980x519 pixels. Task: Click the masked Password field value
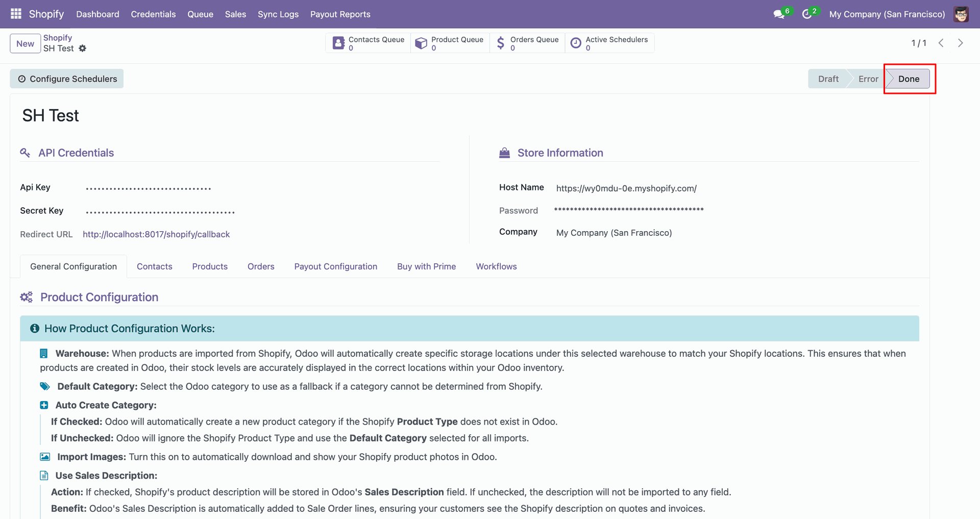(x=629, y=210)
